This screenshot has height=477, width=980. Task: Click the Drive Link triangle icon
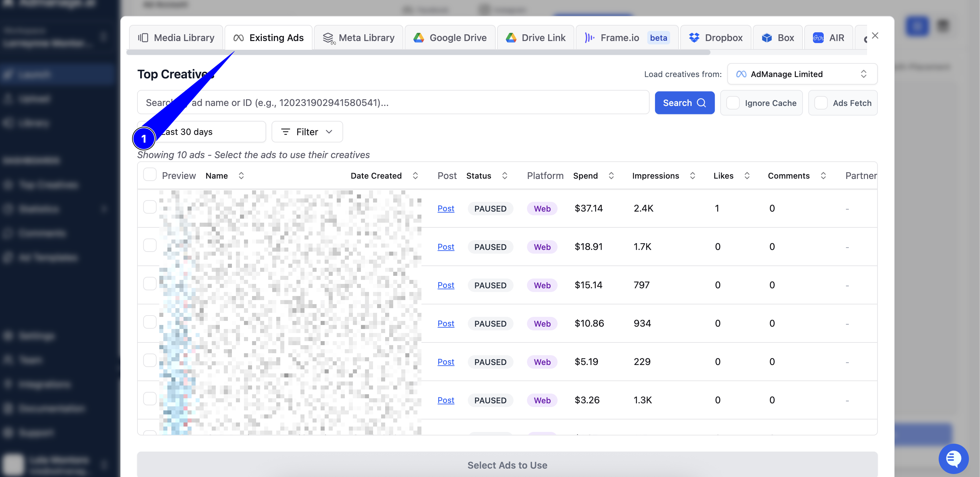click(x=511, y=38)
